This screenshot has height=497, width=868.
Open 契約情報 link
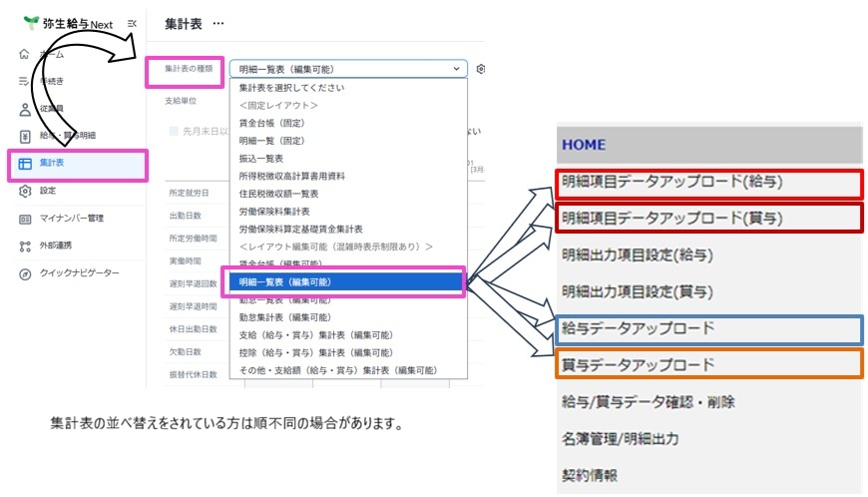tap(590, 475)
